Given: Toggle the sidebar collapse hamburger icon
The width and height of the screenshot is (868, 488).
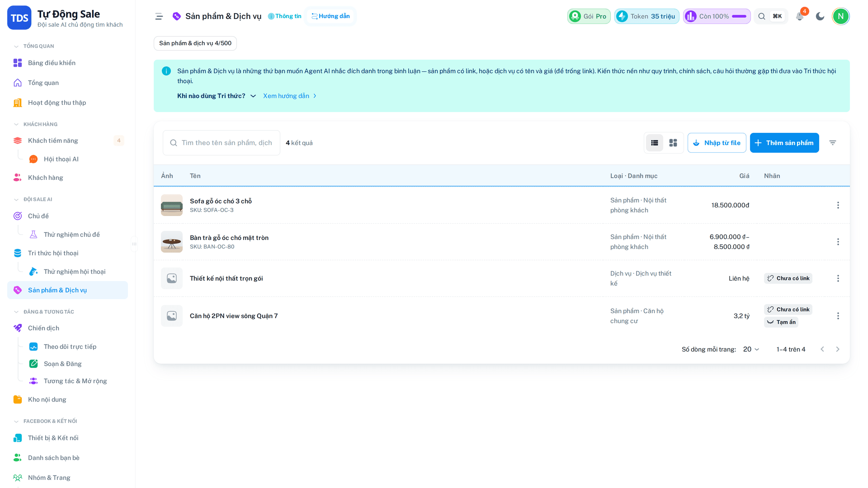Looking at the screenshot, I should 159,16.
